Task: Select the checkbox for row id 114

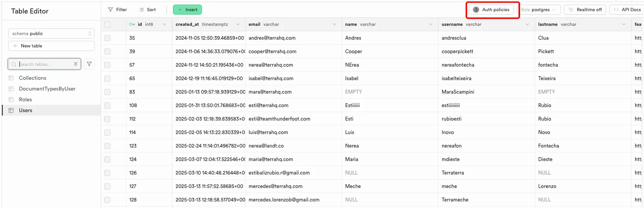Action: click(x=107, y=133)
